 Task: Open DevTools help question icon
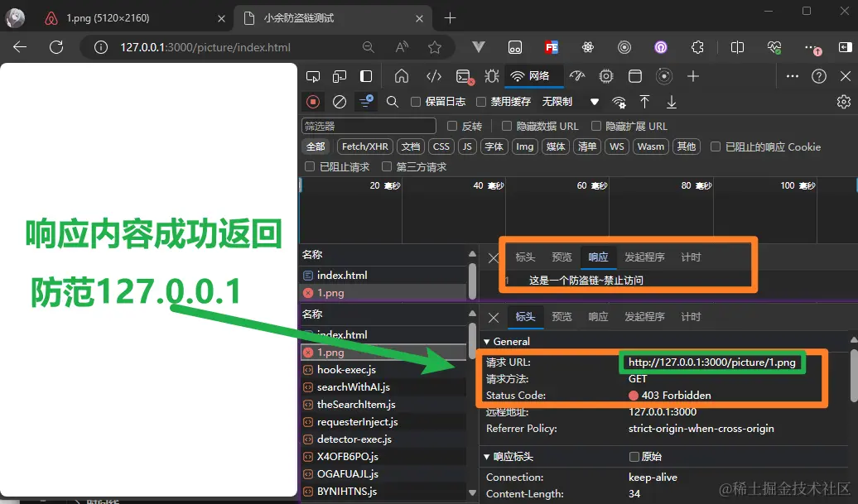coord(819,76)
